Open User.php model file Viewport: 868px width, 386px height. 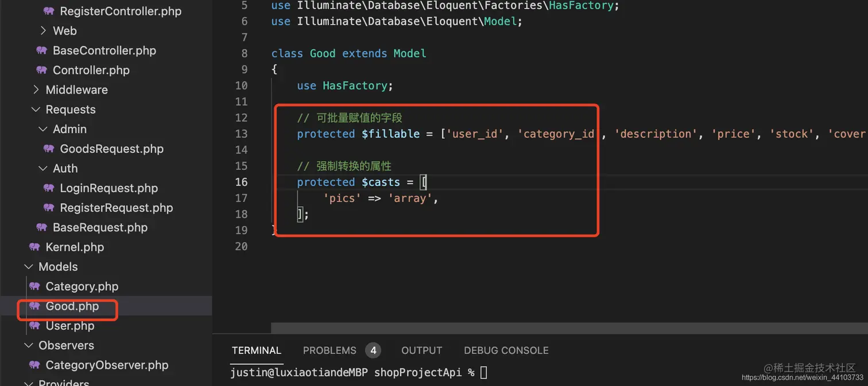pos(70,326)
